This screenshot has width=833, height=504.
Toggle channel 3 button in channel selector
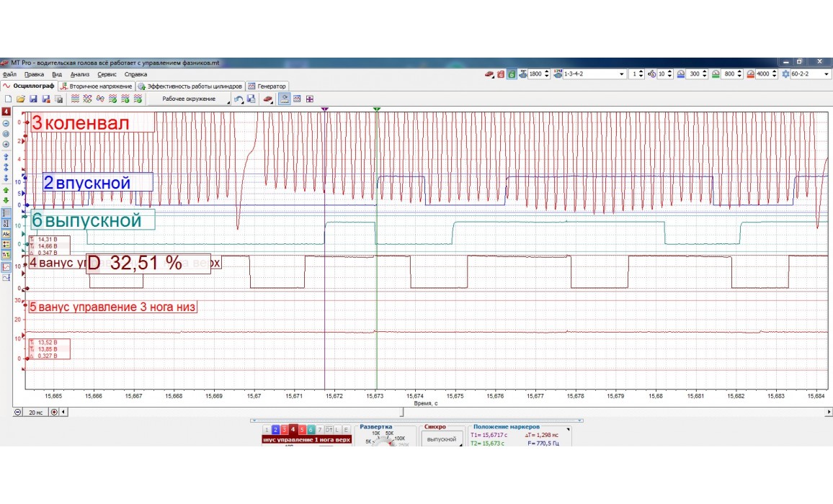click(x=284, y=429)
